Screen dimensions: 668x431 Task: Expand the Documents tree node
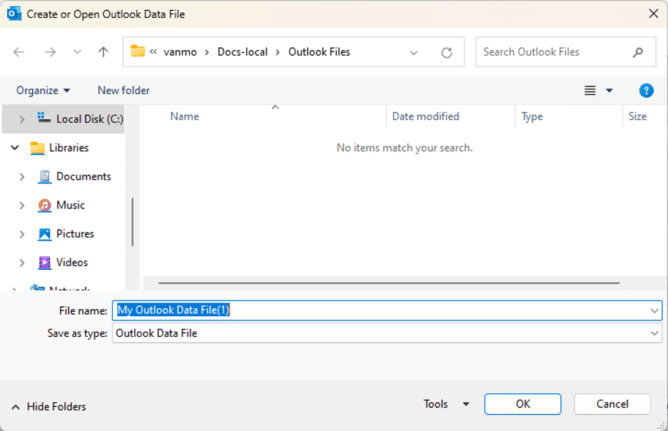point(22,177)
